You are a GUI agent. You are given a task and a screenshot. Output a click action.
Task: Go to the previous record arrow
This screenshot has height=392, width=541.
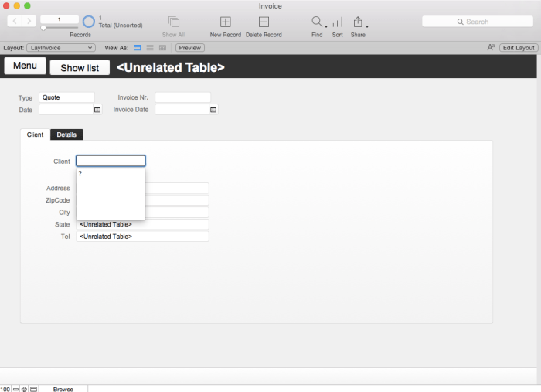14,21
